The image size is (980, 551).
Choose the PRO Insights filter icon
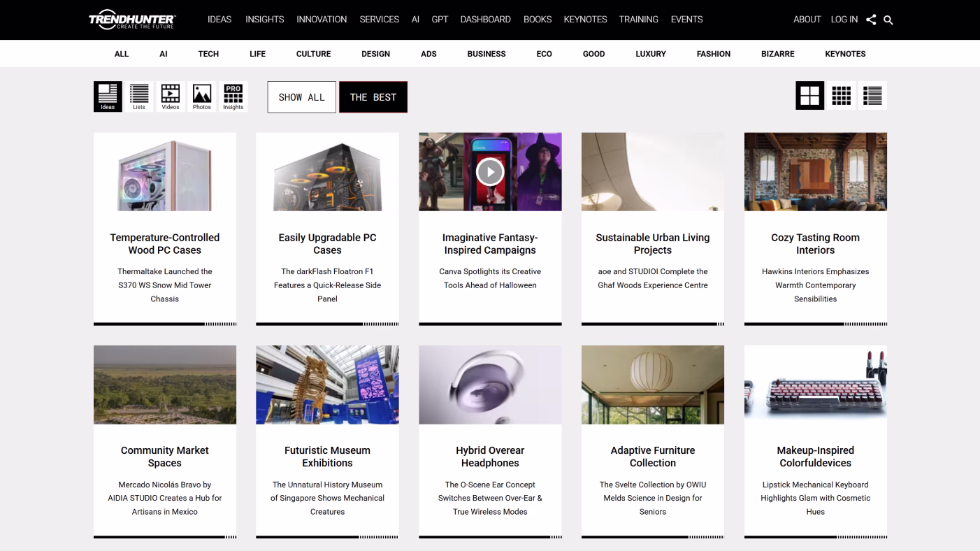click(x=233, y=96)
